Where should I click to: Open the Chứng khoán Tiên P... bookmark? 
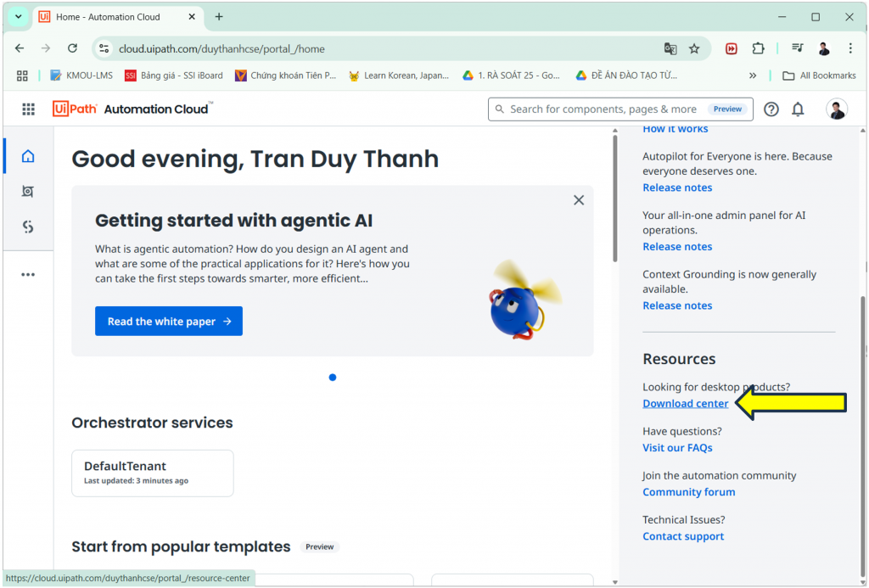(286, 76)
